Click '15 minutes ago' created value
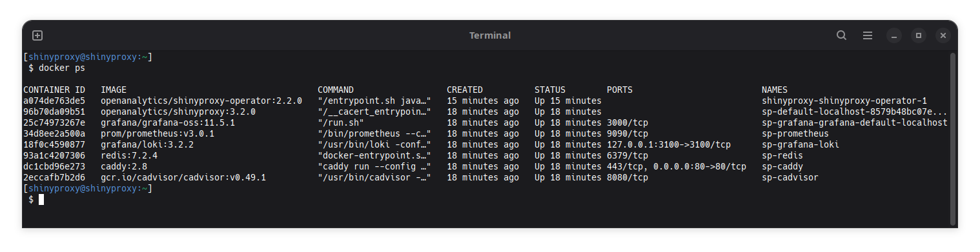 click(483, 101)
